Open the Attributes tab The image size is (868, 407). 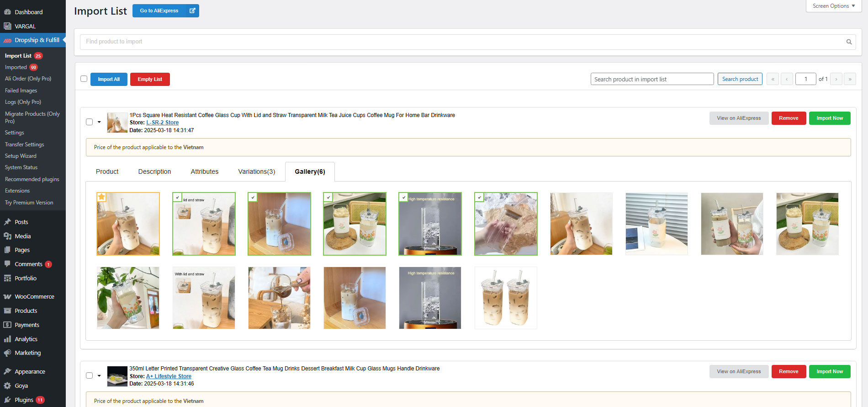204,171
